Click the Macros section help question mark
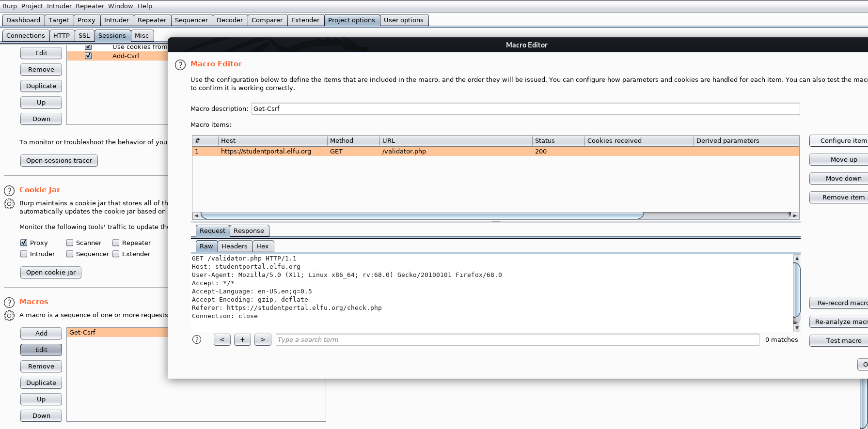This screenshot has width=868, height=429. coord(9,303)
